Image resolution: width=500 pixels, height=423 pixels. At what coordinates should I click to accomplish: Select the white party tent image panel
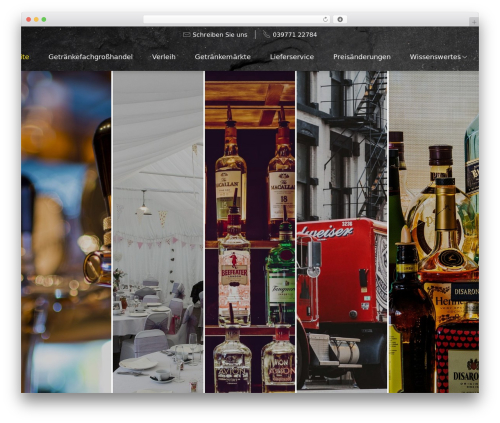click(158, 232)
